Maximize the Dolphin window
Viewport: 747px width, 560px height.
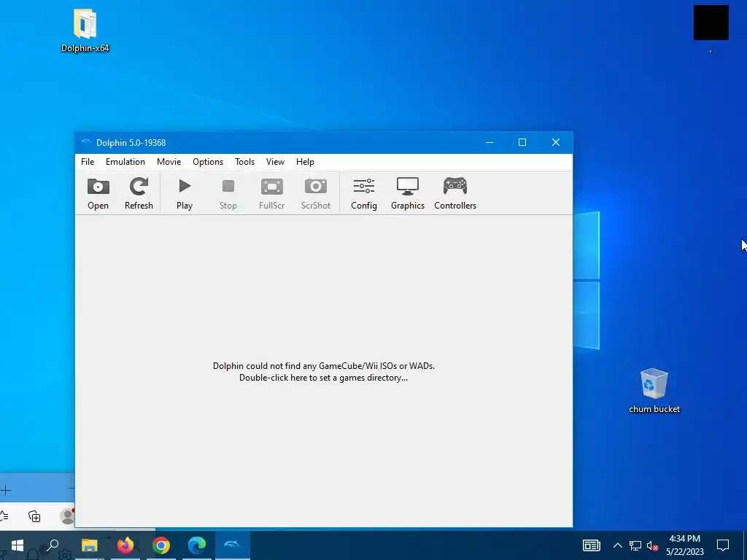[x=522, y=142]
